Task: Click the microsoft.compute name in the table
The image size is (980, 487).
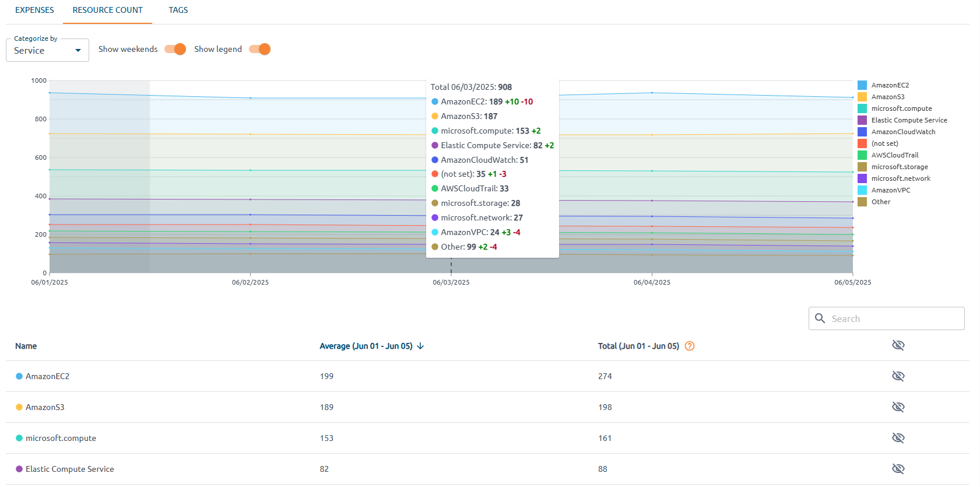Action: click(x=61, y=438)
